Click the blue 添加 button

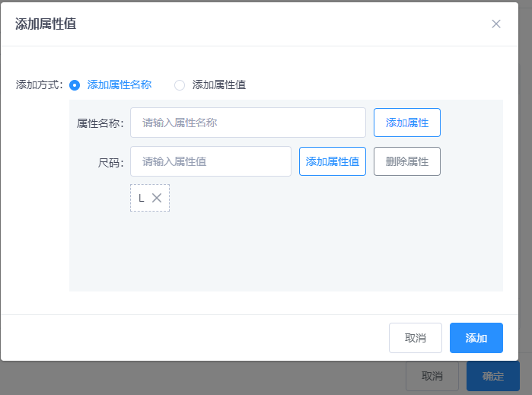click(x=476, y=338)
